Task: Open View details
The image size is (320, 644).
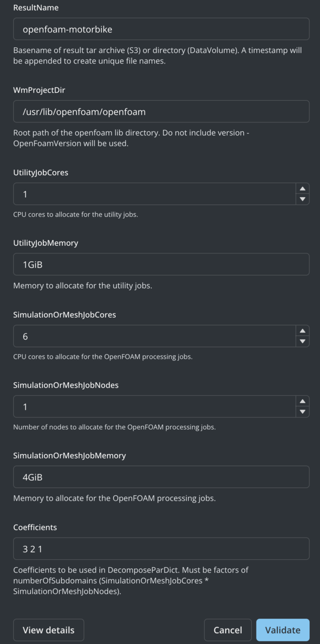Action: click(x=48, y=630)
